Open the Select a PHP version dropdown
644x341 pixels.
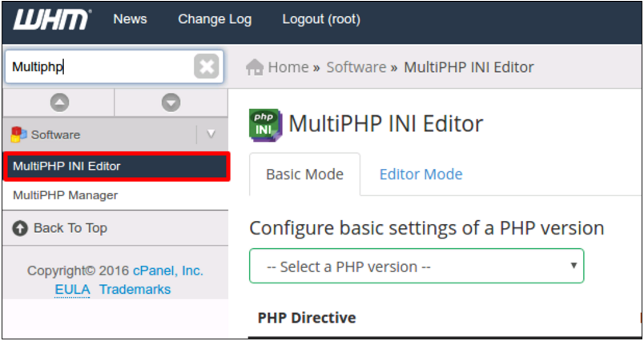(417, 266)
